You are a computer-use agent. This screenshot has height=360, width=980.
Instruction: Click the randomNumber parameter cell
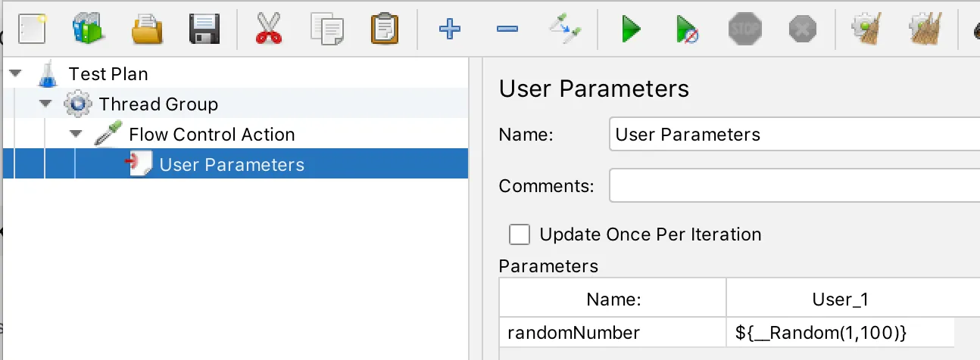[612, 333]
